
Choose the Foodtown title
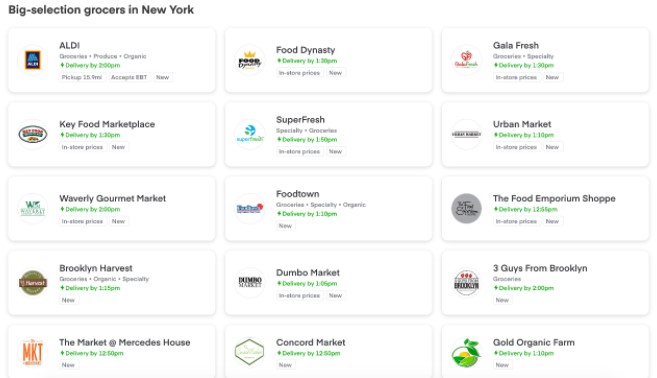coord(297,194)
